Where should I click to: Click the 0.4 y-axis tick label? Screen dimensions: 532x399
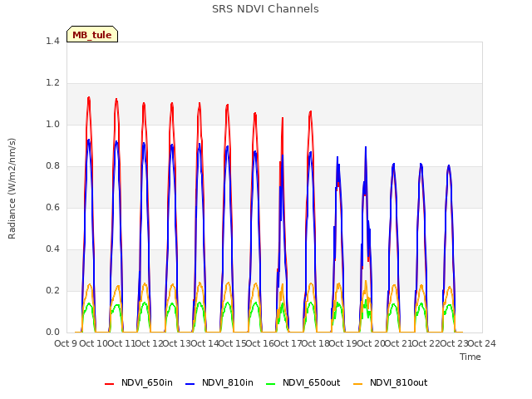52,249
